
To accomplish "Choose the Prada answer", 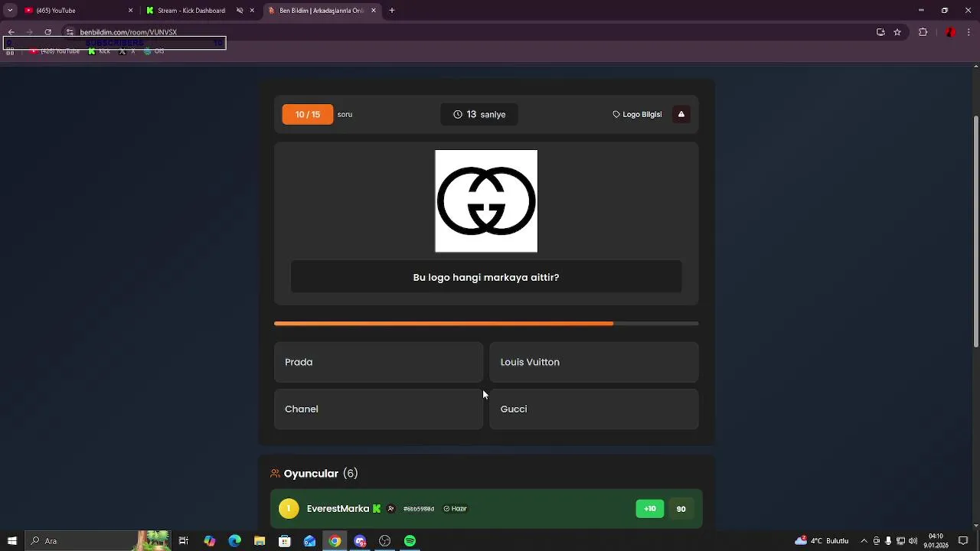I will 378,362.
